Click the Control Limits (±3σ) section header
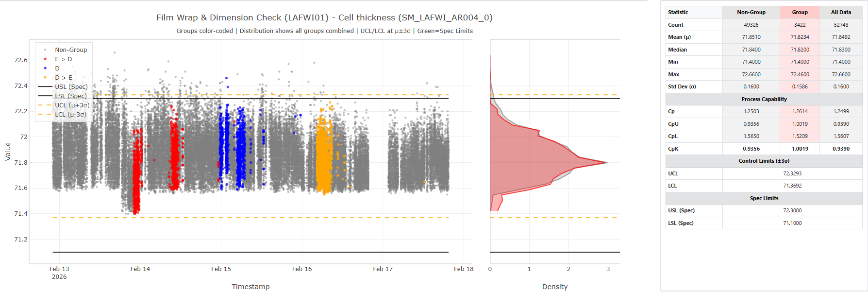This screenshot has width=868, height=292. [x=764, y=161]
